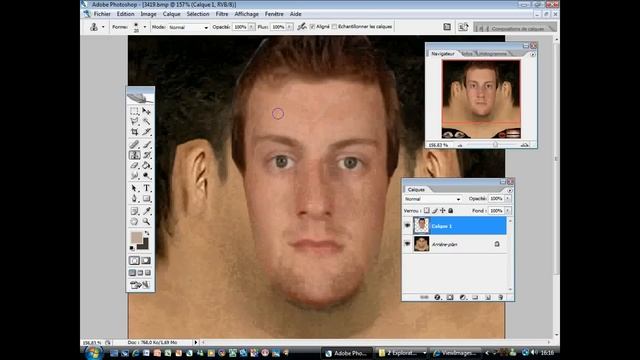Hide the Arrière-plan layer

pos(407,244)
